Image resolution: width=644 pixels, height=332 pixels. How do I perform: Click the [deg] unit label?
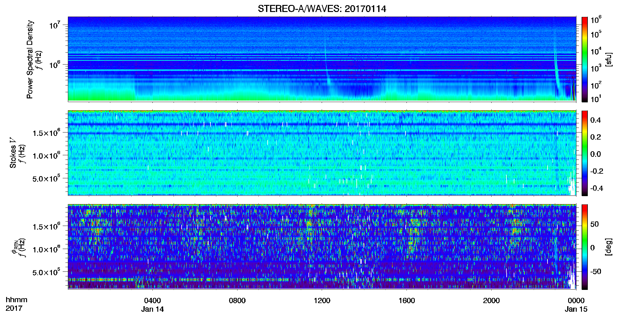(x=609, y=247)
